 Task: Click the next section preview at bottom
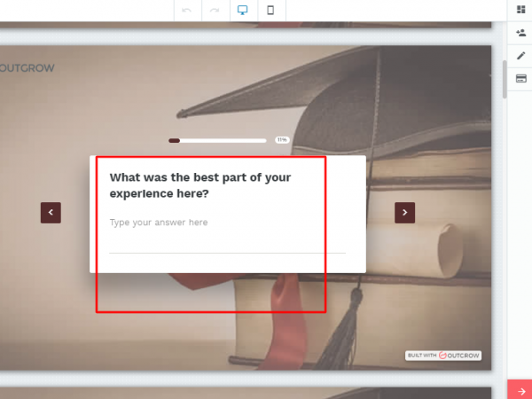pos(248,392)
